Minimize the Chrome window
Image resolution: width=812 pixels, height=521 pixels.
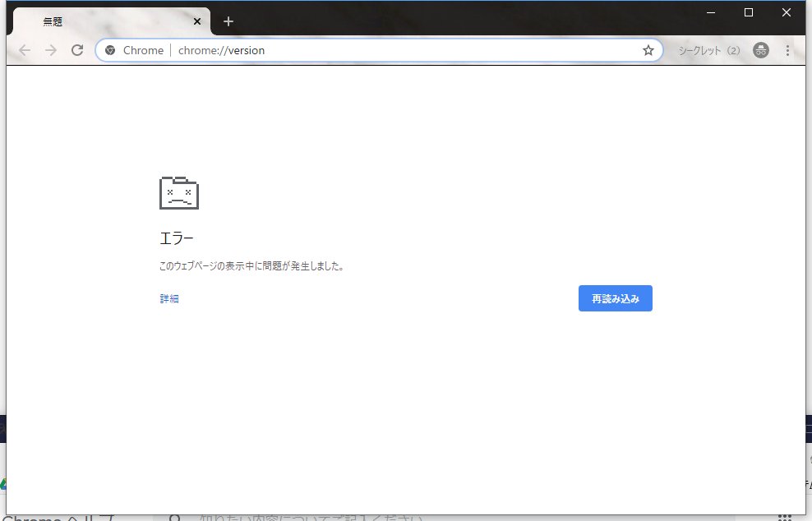(711, 12)
